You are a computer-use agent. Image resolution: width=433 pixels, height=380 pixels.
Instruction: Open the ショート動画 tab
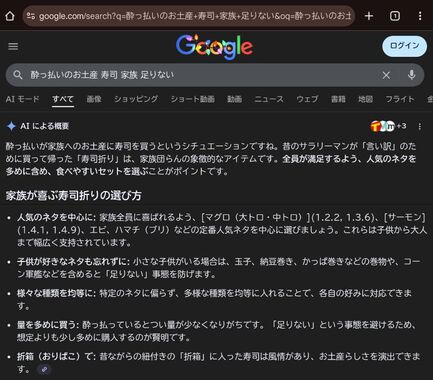point(192,99)
